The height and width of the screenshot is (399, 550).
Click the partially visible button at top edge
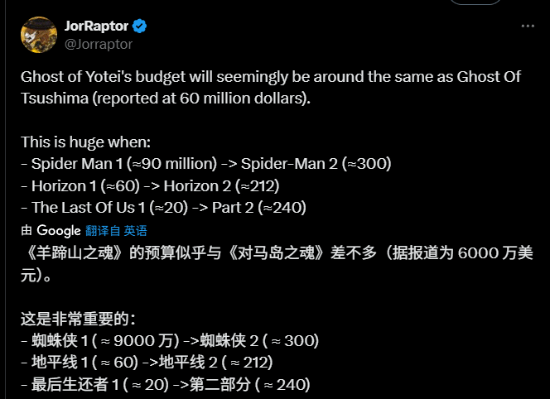pyautogui.click(x=475, y=2)
